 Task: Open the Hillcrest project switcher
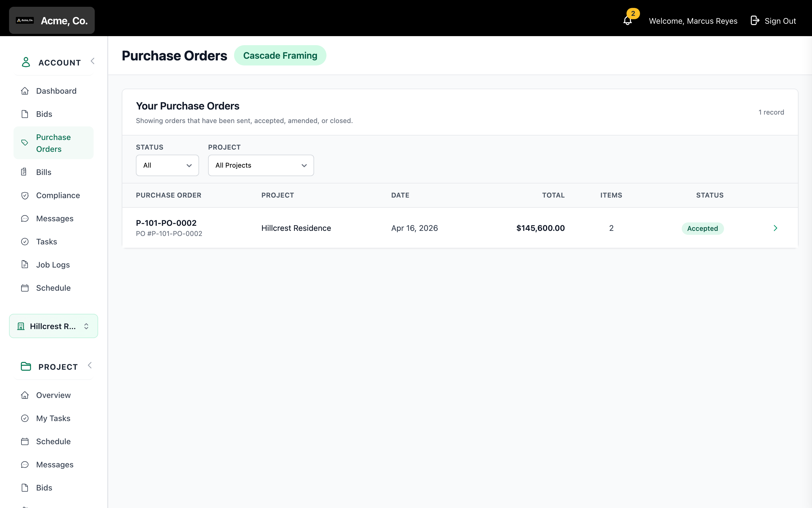[53, 326]
